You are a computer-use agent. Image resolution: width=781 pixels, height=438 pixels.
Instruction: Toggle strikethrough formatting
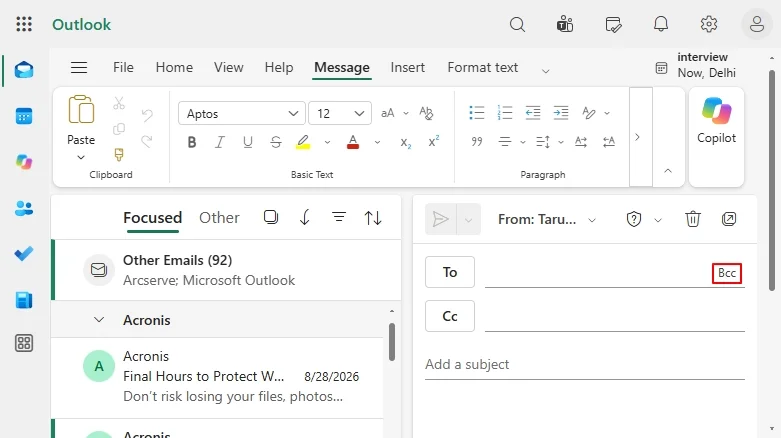275,143
